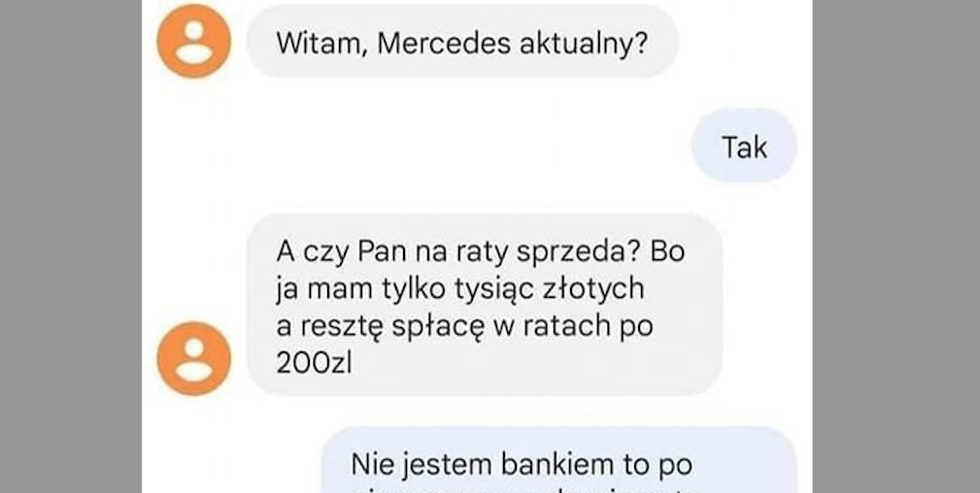Viewport: 980px width, 493px height.
Task: Select the message about paying in installments
Action: [485, 305]
